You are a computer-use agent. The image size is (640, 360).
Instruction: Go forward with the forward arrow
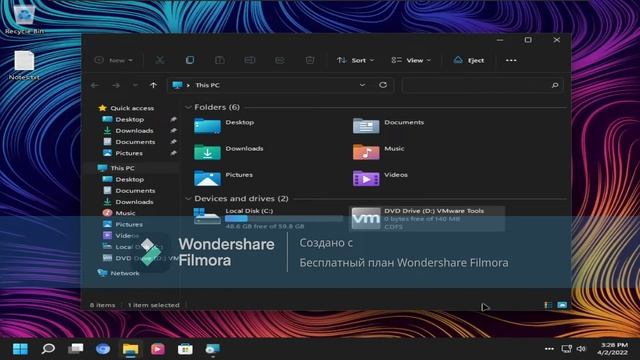pos(116,85)
